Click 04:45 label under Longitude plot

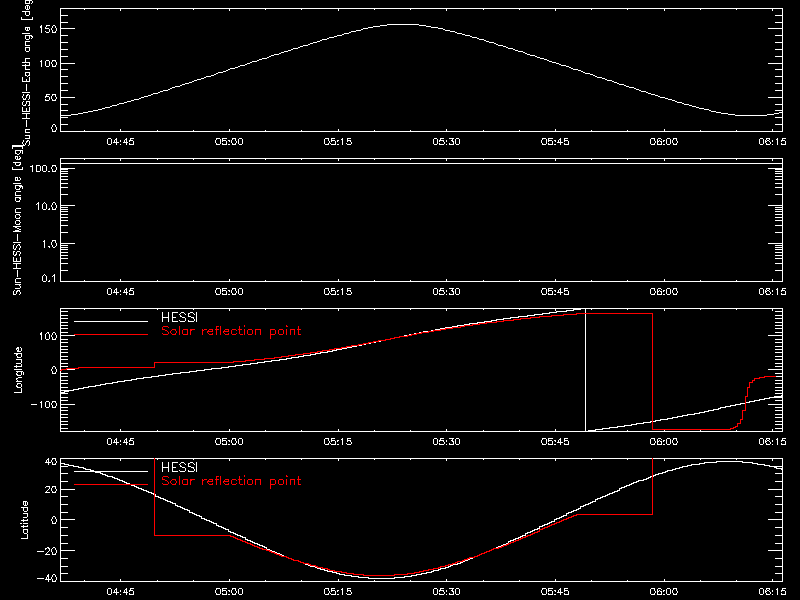[120, 442]
